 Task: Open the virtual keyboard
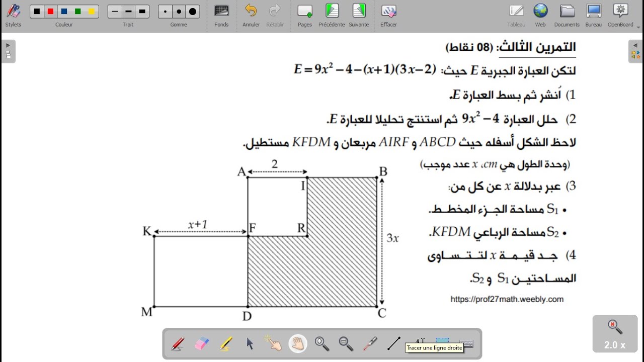pos(467,343)
